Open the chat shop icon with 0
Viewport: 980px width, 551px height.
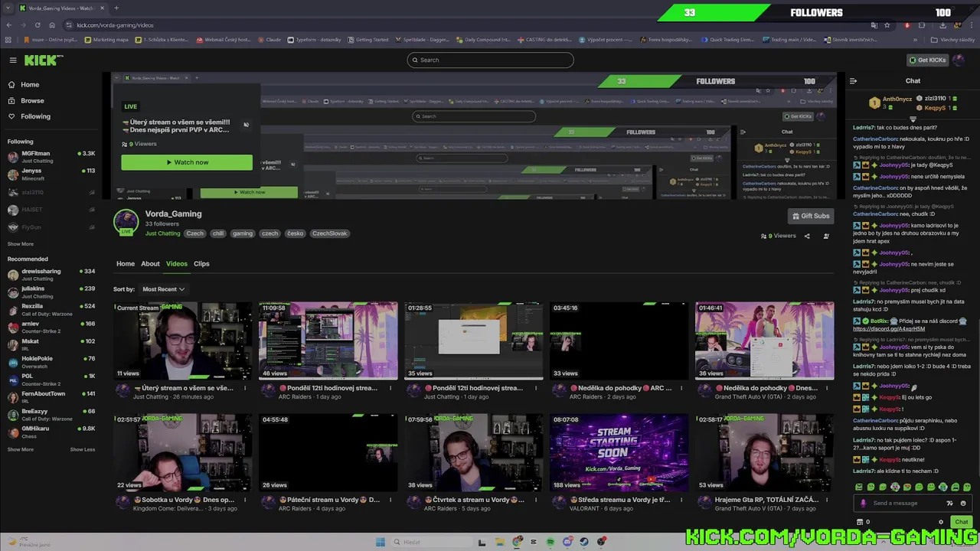tap(863, 522)
